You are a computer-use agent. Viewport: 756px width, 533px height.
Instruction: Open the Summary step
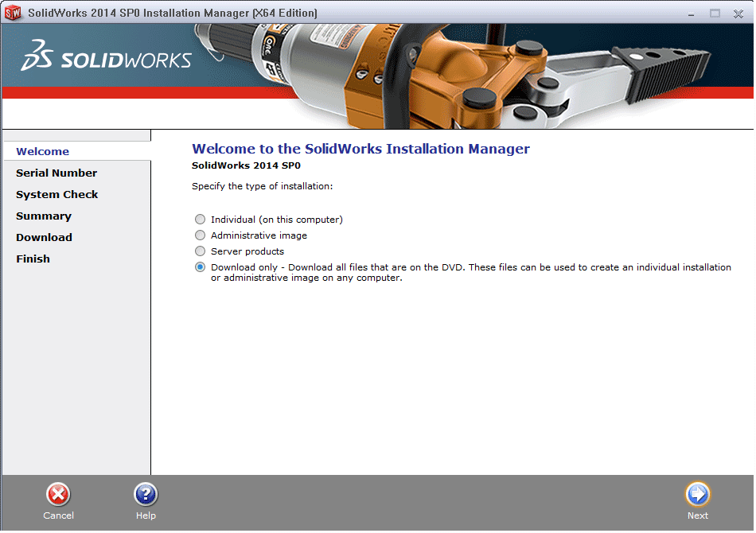(x=44, y=216)
